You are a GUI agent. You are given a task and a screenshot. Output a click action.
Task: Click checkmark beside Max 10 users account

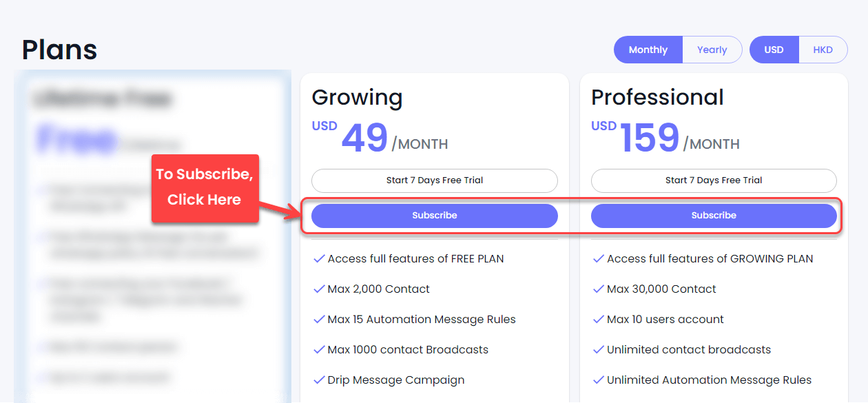coord(599,320)
